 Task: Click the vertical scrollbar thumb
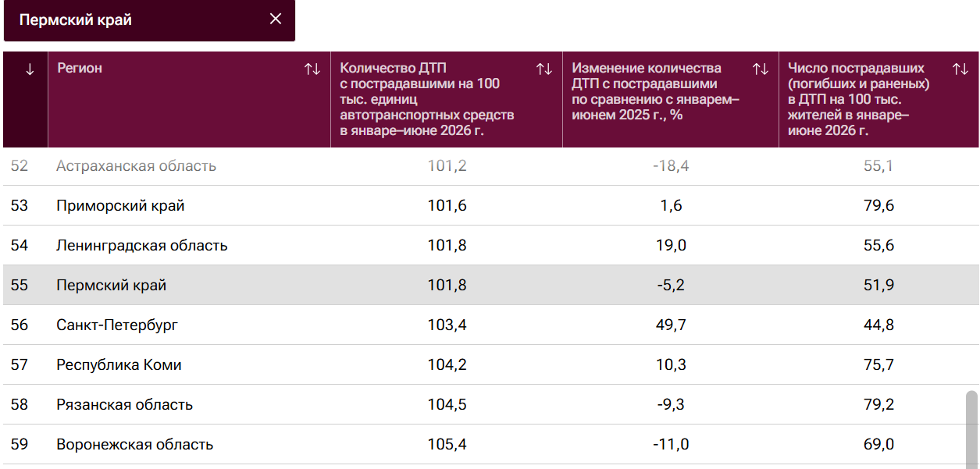[x=971, y=429]
